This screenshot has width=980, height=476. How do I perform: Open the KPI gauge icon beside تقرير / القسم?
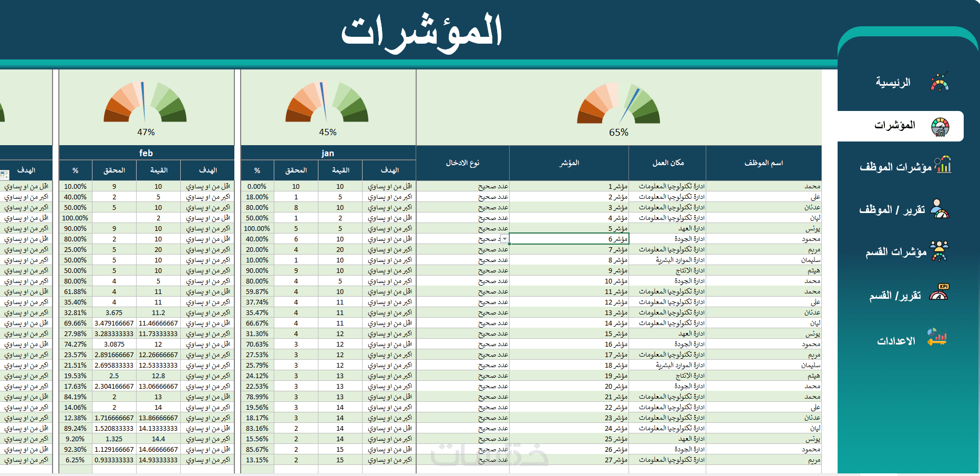(939, 292)
